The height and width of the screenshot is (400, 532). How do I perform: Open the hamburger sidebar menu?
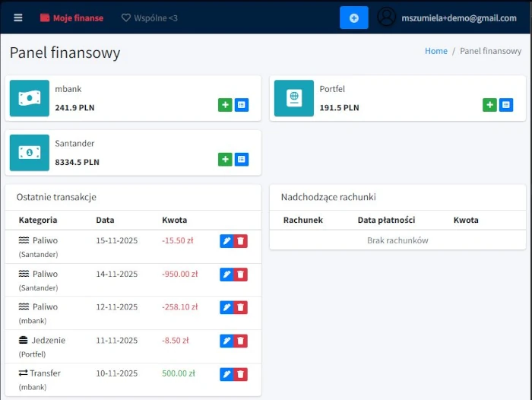pos(18,17)
